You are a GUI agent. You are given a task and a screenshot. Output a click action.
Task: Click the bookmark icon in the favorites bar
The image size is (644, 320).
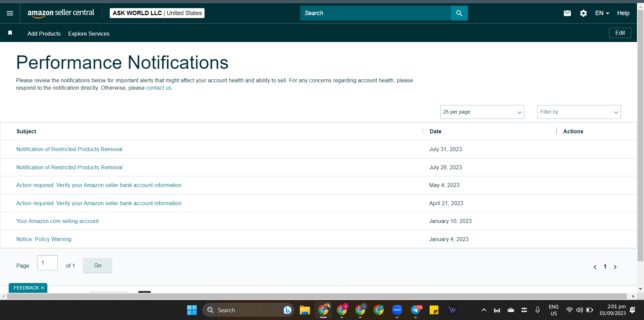pyautogui.click(x=10, y=33)
